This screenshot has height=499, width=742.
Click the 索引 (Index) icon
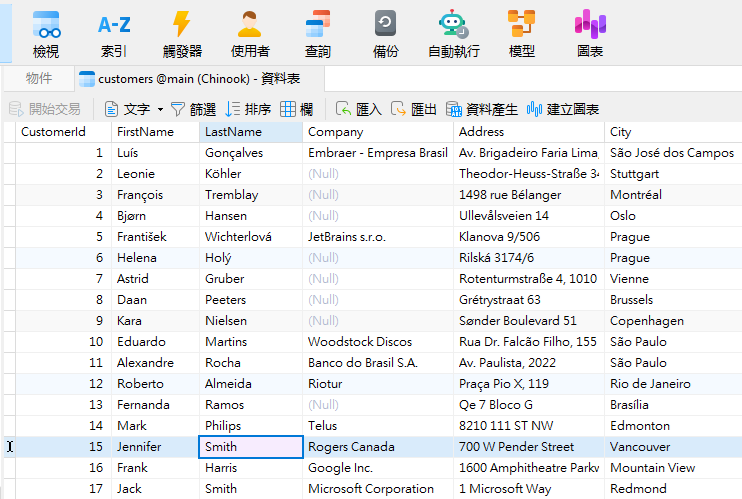(x=113, y=34)
